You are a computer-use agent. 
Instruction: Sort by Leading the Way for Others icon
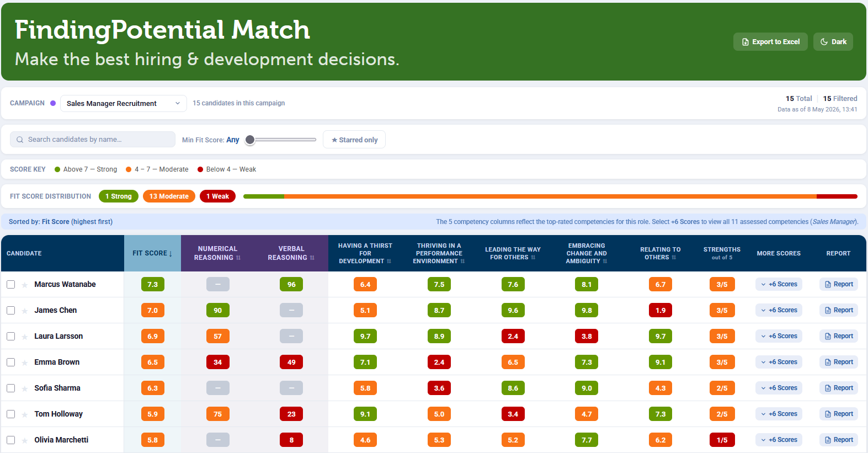533,257
